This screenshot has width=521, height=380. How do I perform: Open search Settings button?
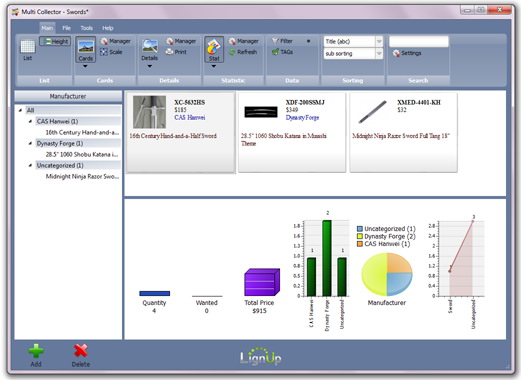(407, 53)
